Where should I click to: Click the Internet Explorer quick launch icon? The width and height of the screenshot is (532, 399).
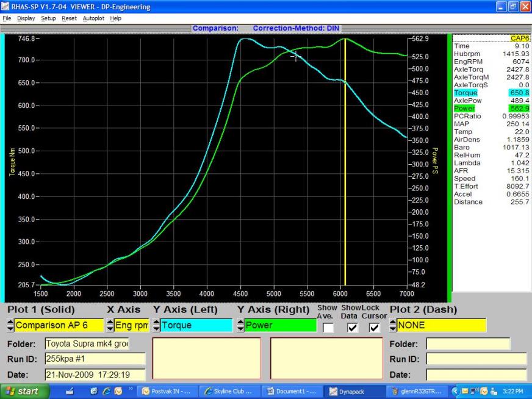(105, 392)
